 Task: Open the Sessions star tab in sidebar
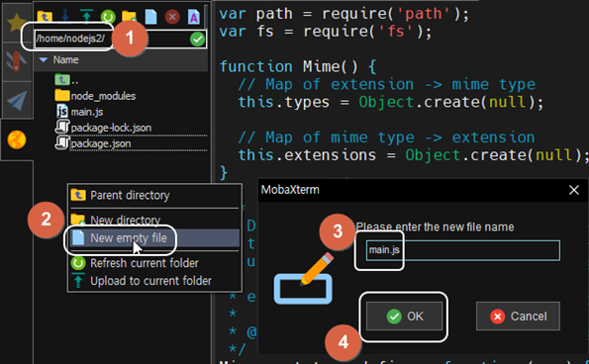point(16,23)
